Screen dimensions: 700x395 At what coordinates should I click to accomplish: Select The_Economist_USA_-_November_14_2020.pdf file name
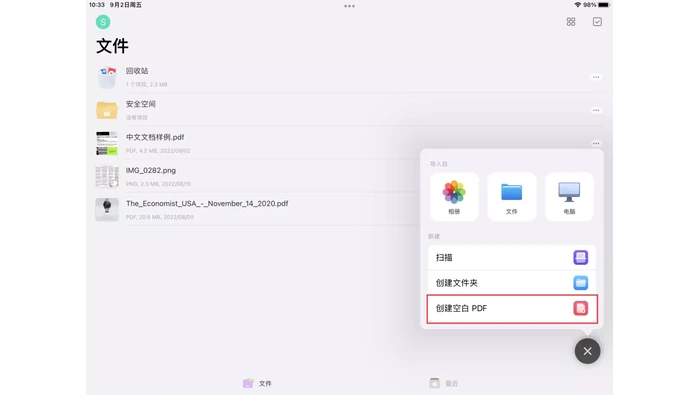(207, 204)
